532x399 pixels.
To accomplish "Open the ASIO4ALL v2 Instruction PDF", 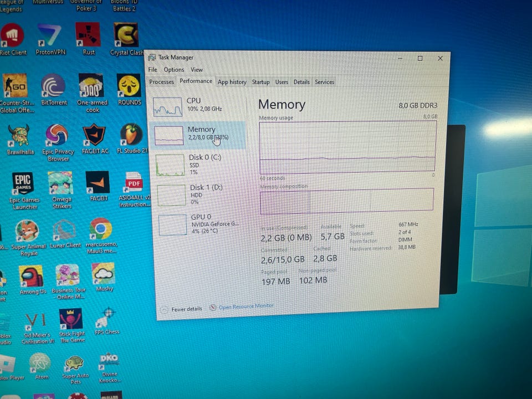I will click(x=134, y=190).
